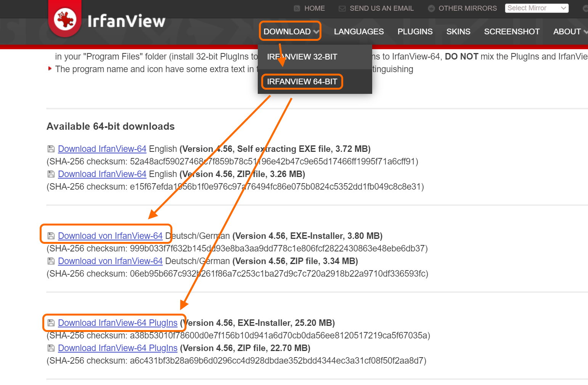Image resolution: width=588 pixels, height=385 pixels.
Task: Download IrfanView-64 English self-extracting EXE link
Action: [102, 149]
